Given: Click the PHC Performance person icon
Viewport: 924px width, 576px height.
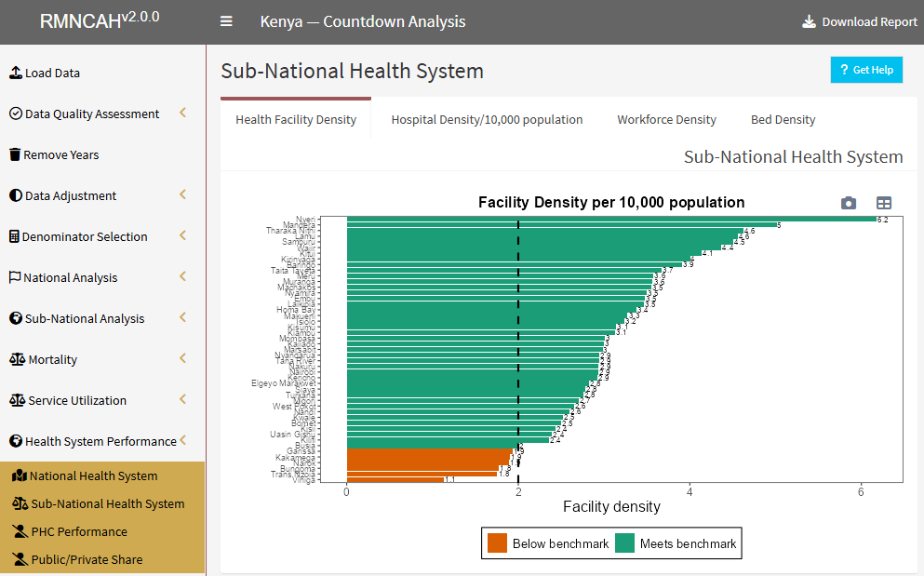Looking at the screenshot, I should (20, 531).
